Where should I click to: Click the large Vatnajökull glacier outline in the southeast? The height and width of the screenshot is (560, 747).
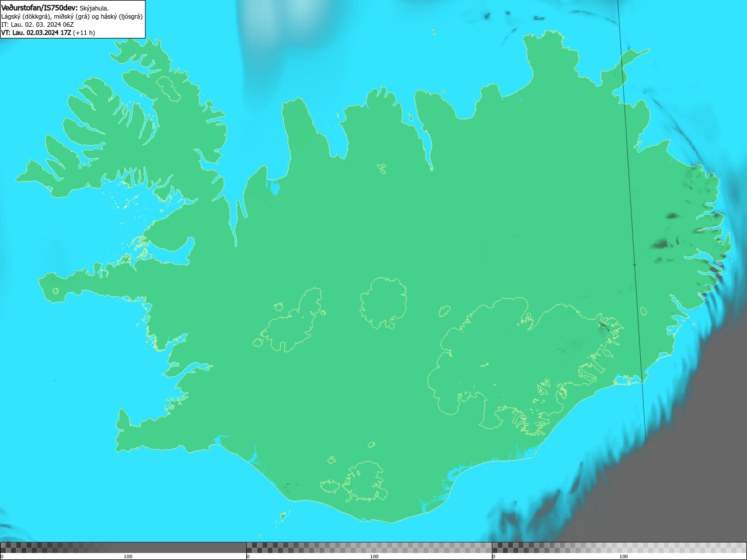click(x=525, y=366)
